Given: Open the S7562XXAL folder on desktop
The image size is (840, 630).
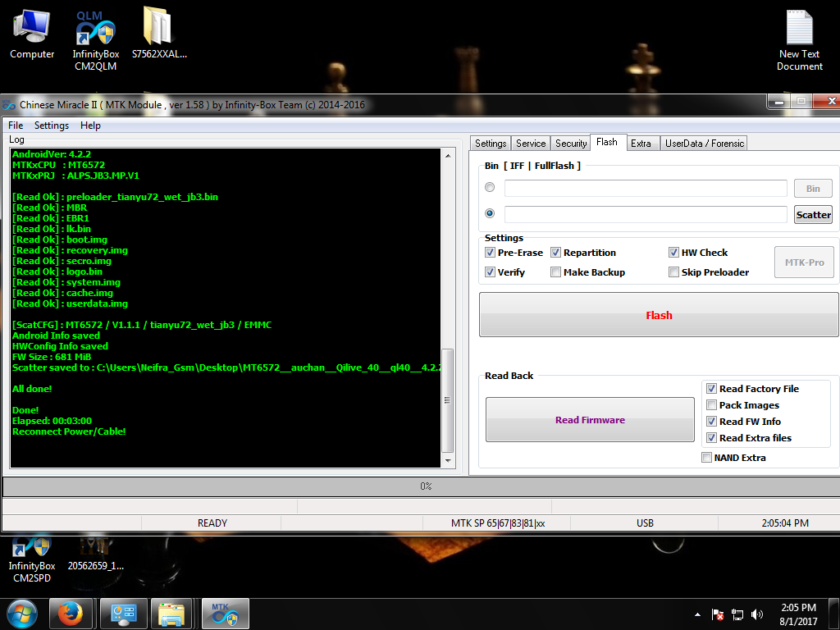Looking at the screenshot, I should pos(158,33).
